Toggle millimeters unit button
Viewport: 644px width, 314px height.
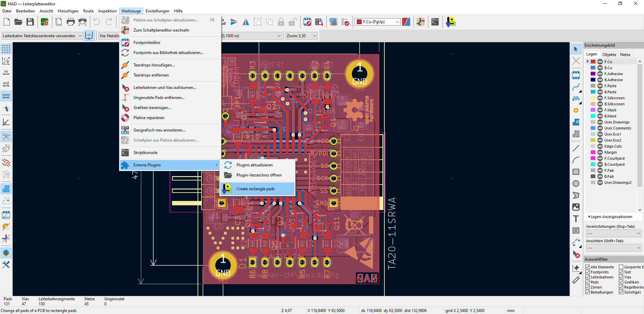pos(6,96)
